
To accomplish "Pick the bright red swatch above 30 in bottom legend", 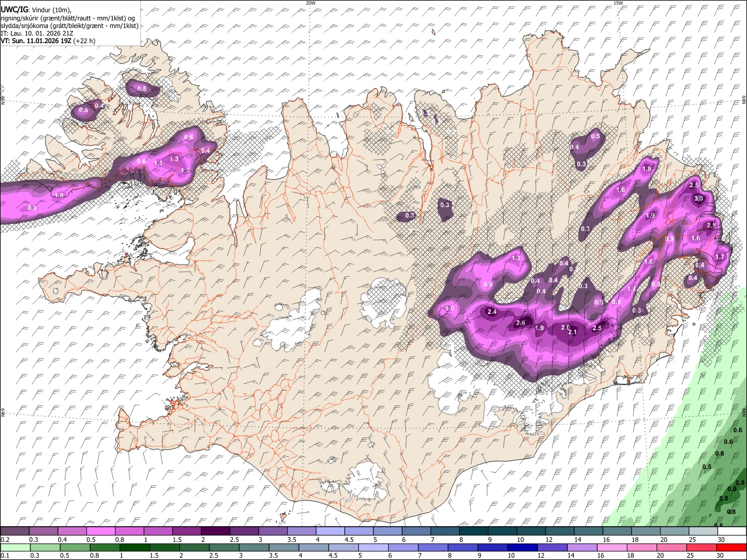I will [x=732, y=547].
